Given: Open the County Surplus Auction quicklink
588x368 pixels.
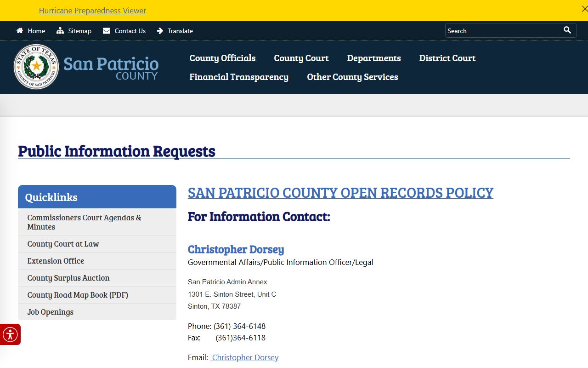Looking at the screenshot, I should 97,278.
